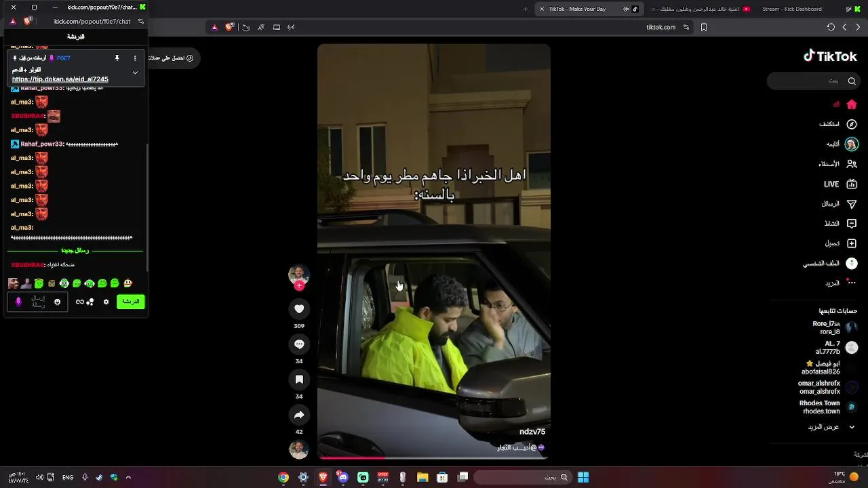Screen dimensions: 868x488
Task: Open the emoji picker smiley in chat input
Action: 58,302
